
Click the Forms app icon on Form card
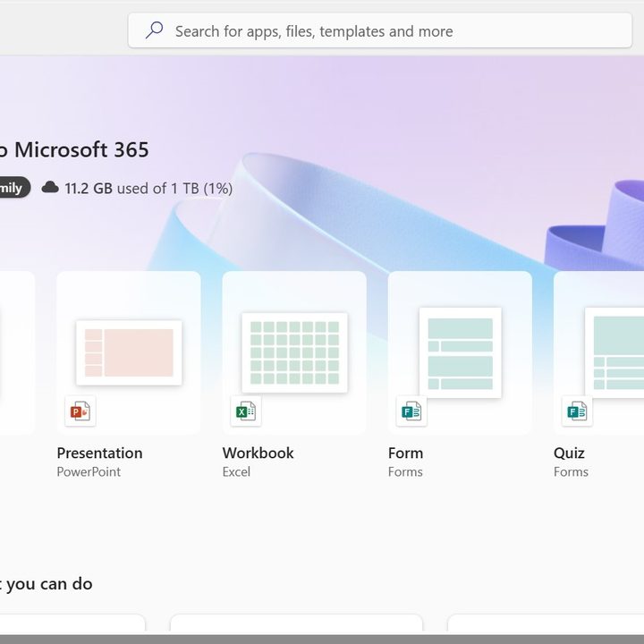click(411, 411)
